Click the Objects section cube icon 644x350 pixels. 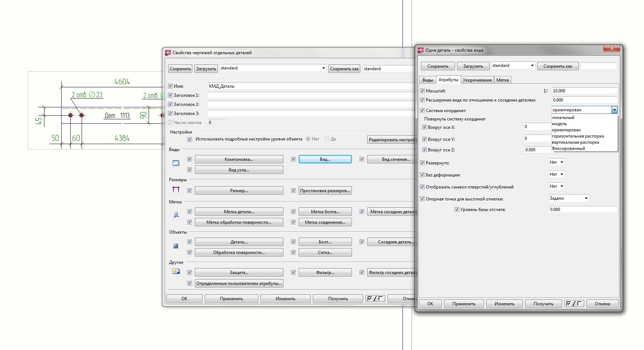(x=176, y=246)
